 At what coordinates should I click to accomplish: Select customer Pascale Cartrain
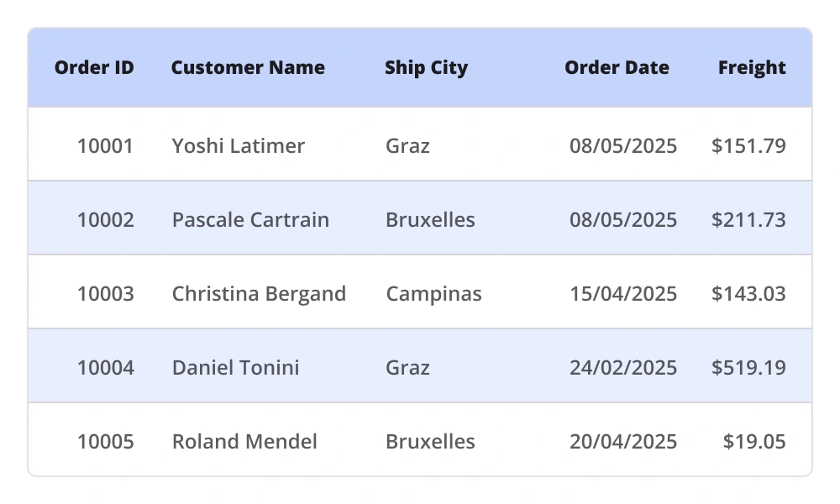[x=250, y=220]
